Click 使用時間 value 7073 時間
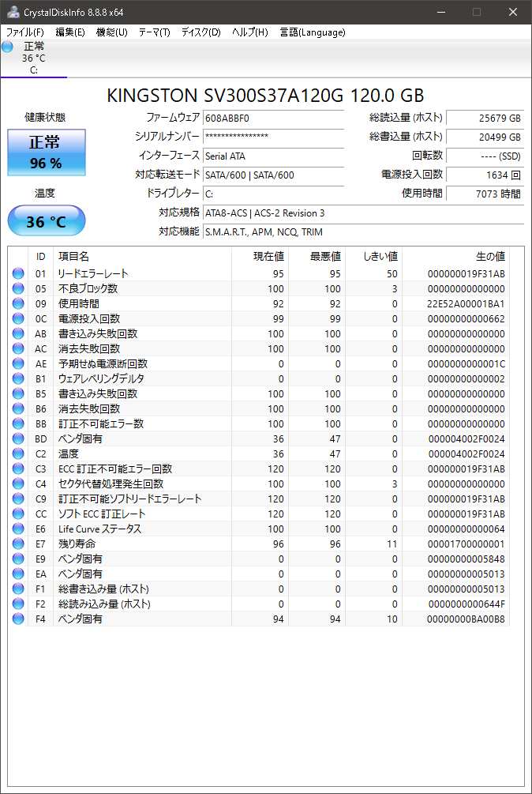Viewport: 532px width, 794px height. pos(485,194)
